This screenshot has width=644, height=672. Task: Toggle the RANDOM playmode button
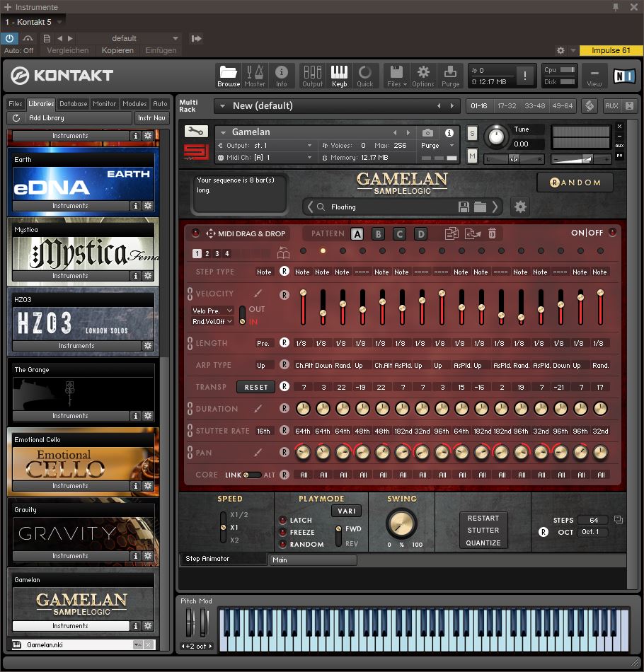point(282,544)
